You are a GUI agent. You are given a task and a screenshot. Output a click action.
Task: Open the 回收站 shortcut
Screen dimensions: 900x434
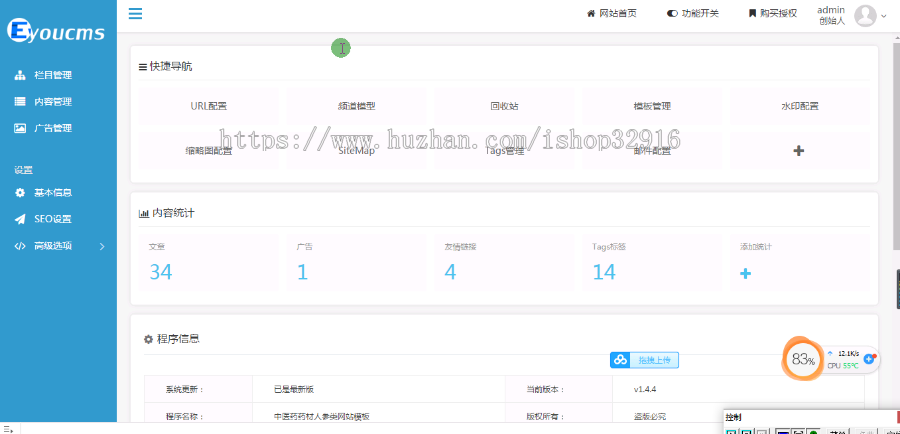pos(504,105)
